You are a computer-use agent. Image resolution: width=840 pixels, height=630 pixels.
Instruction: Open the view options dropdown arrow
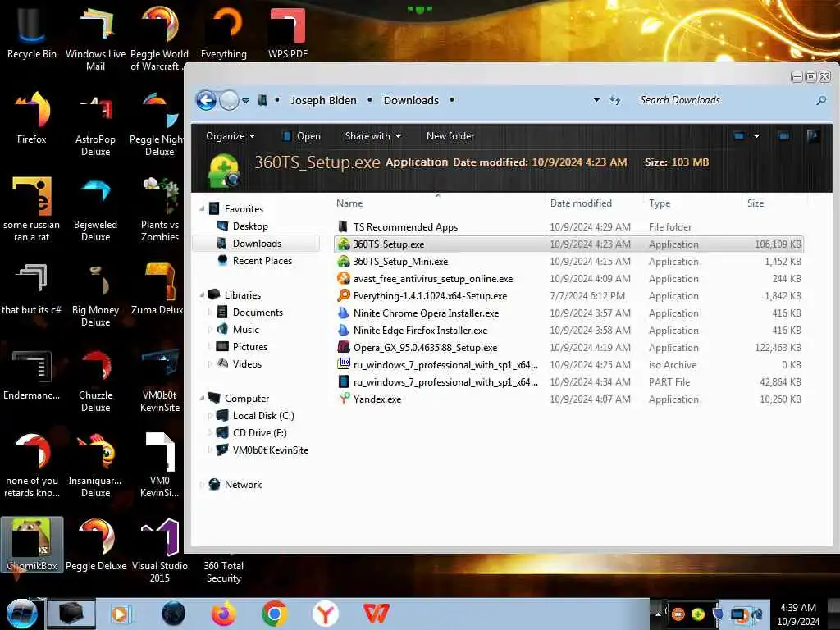click(756, 136)
